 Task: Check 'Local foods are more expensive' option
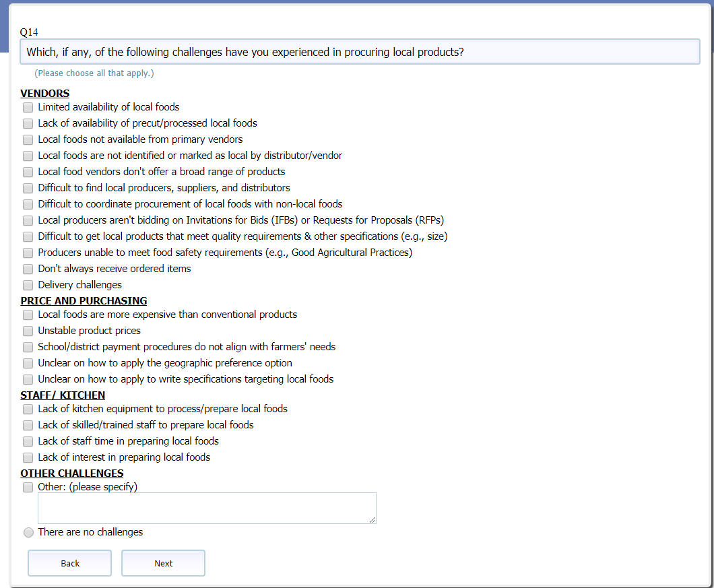pyautogui.click(x=28, y=315)
